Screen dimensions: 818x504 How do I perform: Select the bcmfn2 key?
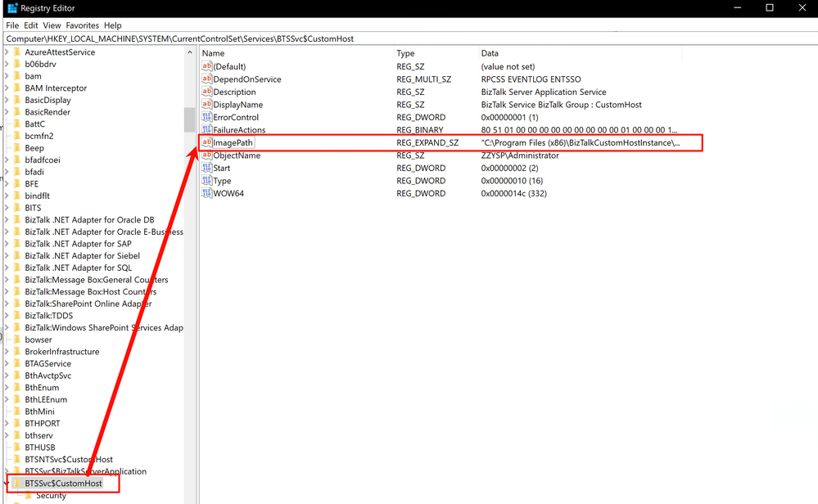(x=39, y=136)
